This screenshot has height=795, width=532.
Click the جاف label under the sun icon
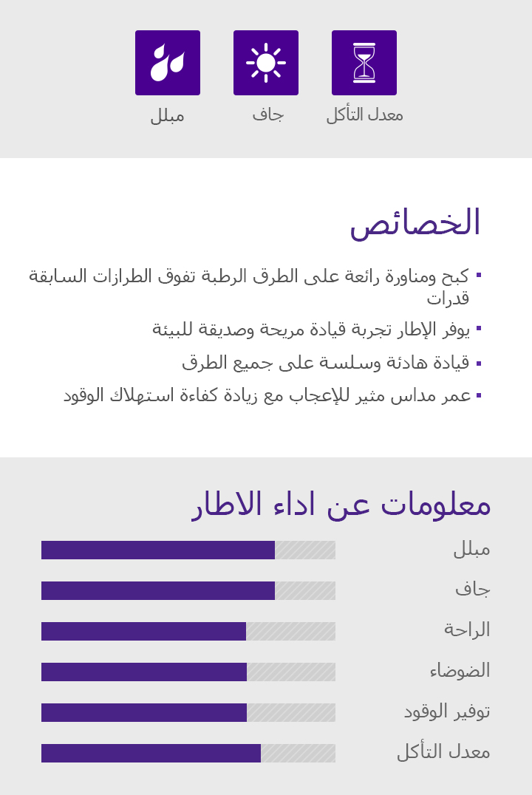point(267,115)
